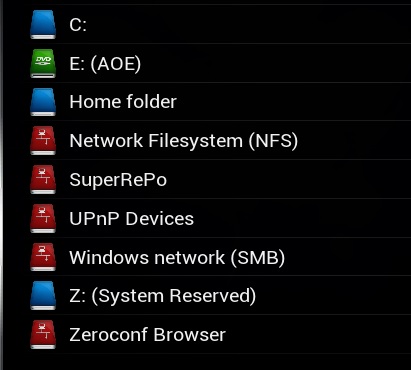Browse the UPnP Devices label

click(132, 219)
